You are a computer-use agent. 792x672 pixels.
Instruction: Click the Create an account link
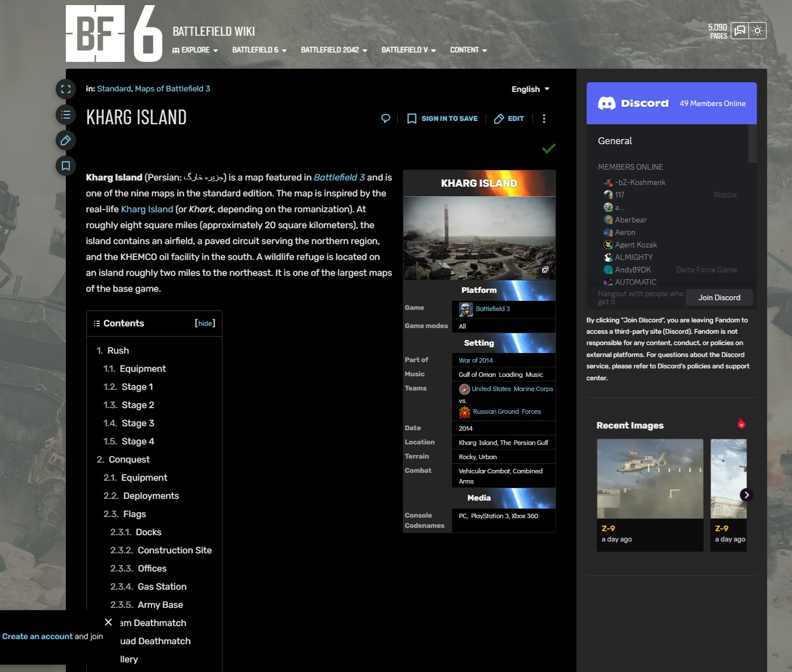[x=37, y=636]
